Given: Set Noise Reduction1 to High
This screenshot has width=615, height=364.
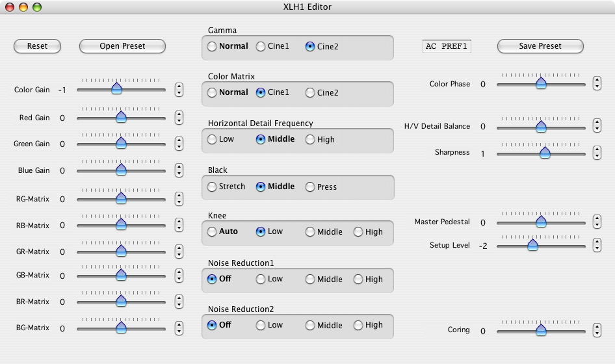Looking at the screenshot, I should tap(358, 279).
